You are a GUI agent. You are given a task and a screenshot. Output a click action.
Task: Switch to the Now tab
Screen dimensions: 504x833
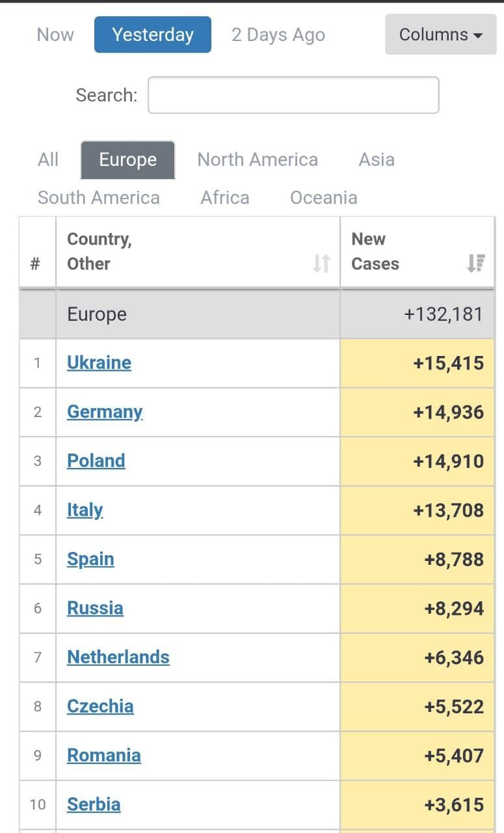tap(55, 34)
